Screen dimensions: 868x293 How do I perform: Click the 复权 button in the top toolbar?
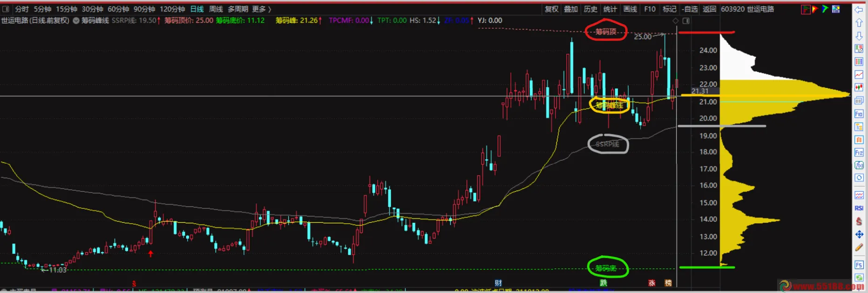point(552,9)
